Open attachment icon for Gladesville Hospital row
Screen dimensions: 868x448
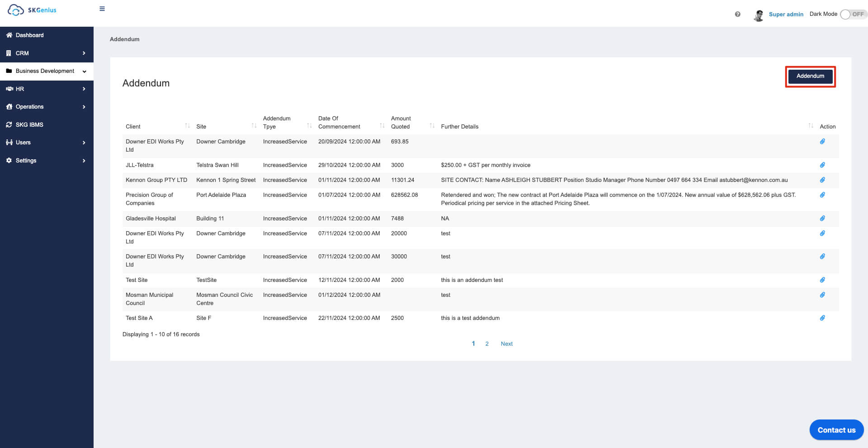(x=822, y=219)
